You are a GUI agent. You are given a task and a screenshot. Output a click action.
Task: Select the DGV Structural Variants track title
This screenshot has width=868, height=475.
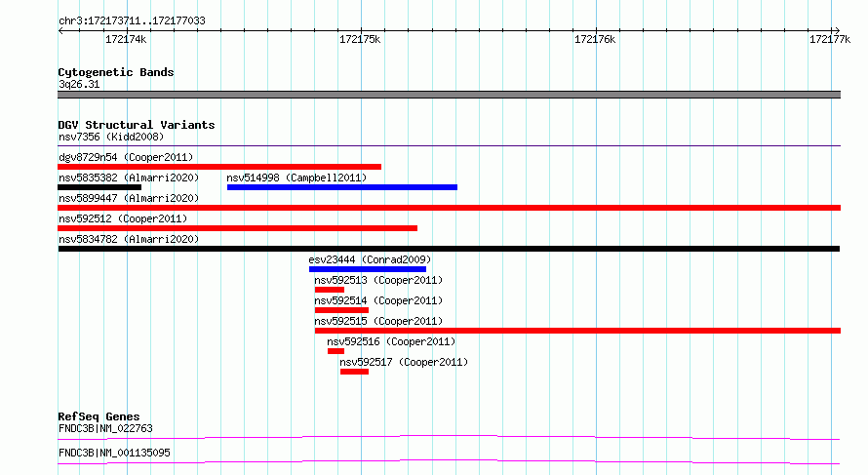click(x=137, y=125)
